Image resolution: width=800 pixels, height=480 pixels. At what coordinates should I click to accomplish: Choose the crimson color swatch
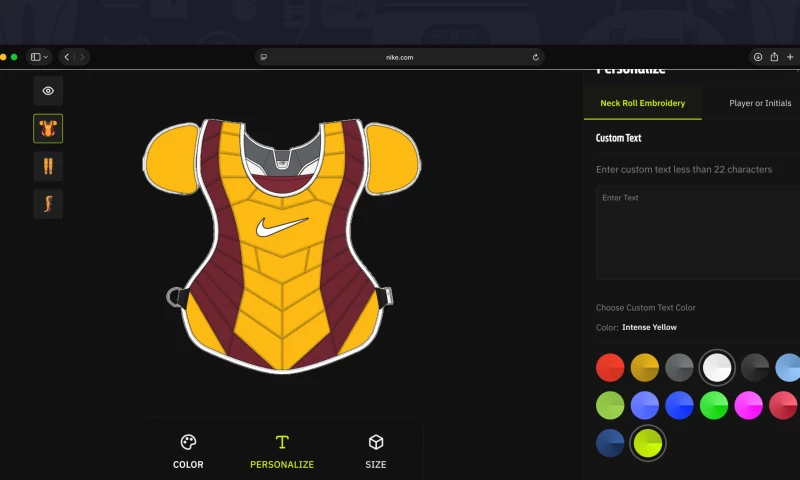click(x=783, y=405)
